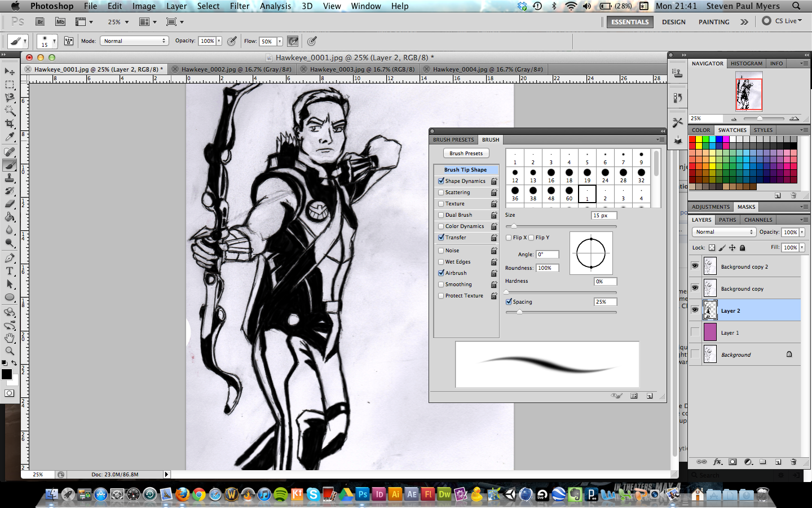Toggle the Airbrush checkbox in Brush panel
Screen dimensions: 812x508
click(441, 273)
